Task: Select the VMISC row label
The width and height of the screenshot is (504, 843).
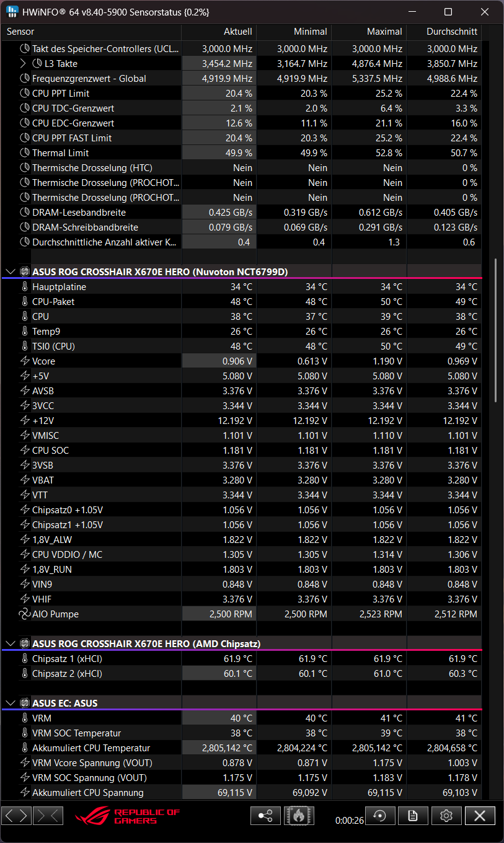Action: 46,436
